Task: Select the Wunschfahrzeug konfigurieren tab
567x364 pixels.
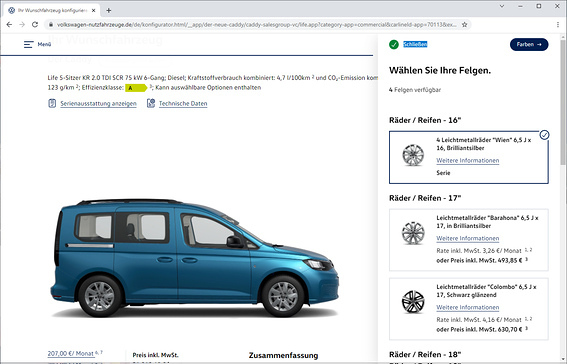Action: coord(52,10)
